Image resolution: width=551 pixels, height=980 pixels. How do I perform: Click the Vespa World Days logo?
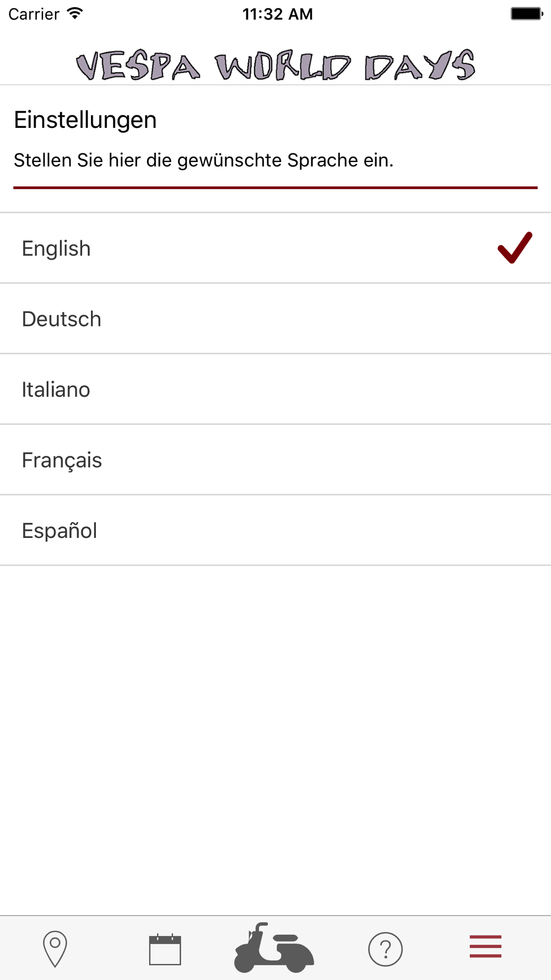[x=275, y=65]
